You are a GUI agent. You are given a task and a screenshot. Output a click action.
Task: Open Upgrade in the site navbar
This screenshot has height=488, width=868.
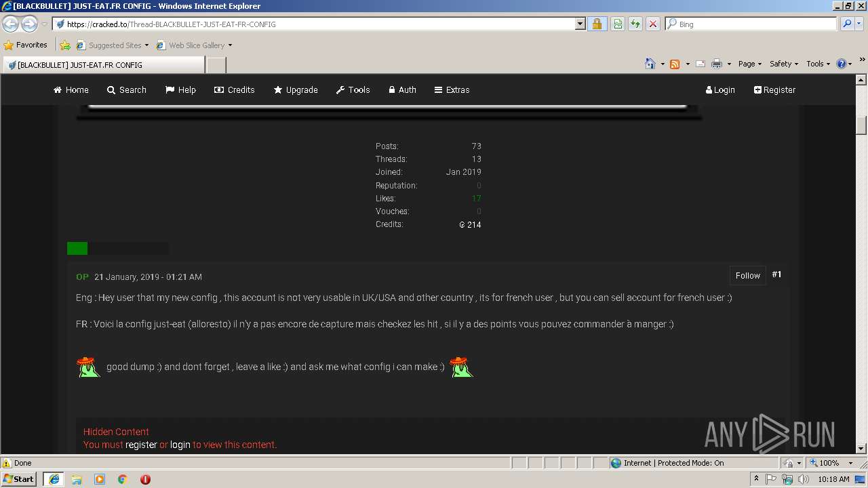pyautogui.click(x=296, y=89)
